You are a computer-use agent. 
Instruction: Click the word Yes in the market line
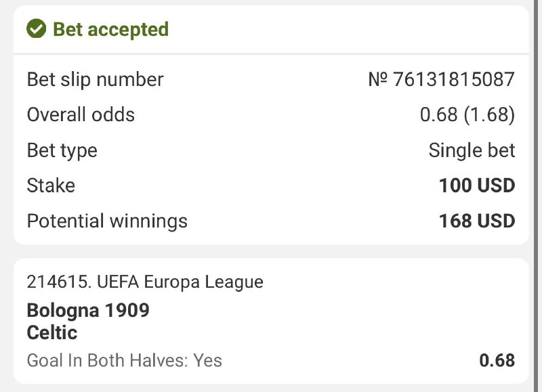click(x=207, y=360)
